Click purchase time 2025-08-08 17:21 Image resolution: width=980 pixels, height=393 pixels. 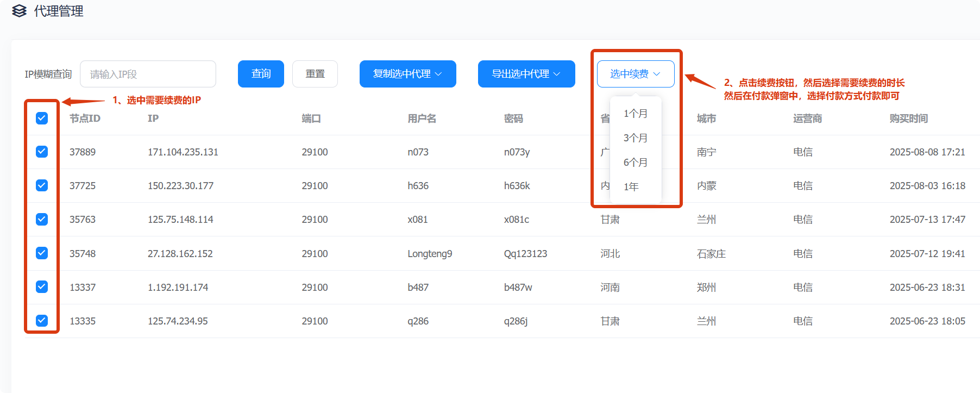[927, 152]
